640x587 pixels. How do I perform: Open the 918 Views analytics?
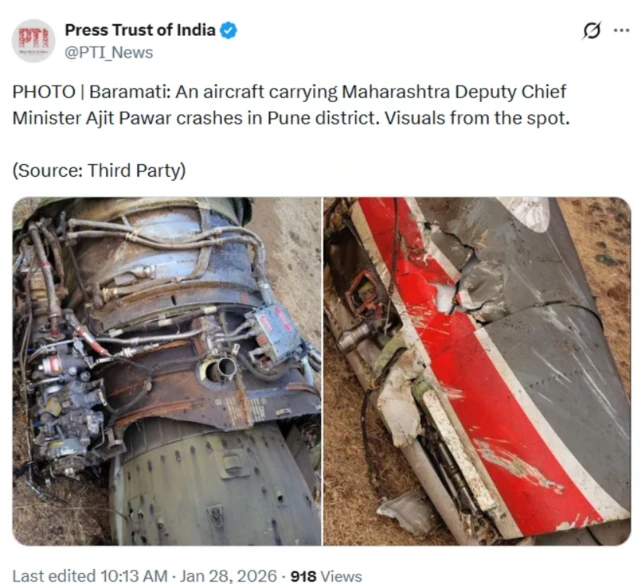[x=326, y=576]
